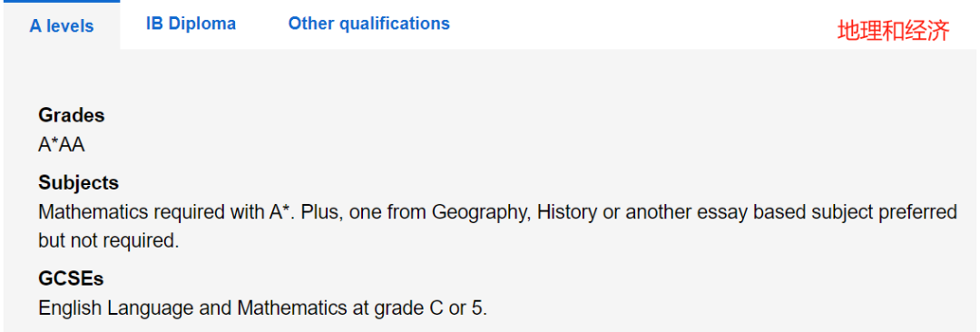Click the blue indicator bar above A levels
This screenshot has height=332, width=980.
pos(62,1)
